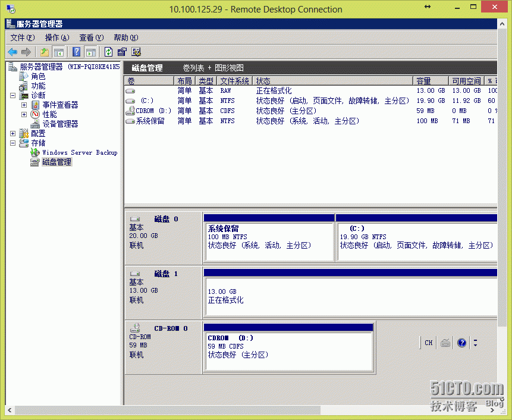Open the 帮助(H) menu

[126, 38]
